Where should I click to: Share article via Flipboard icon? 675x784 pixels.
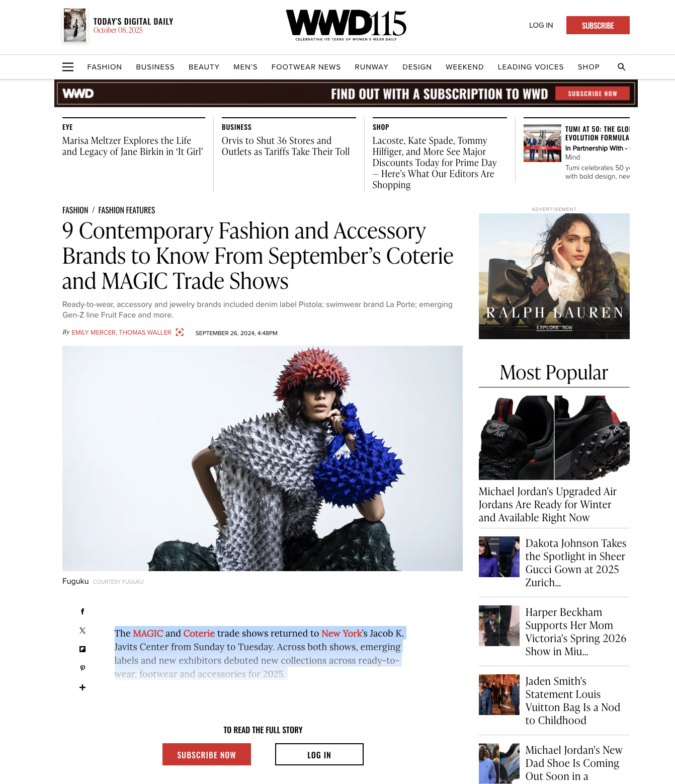tap(82, 649)
